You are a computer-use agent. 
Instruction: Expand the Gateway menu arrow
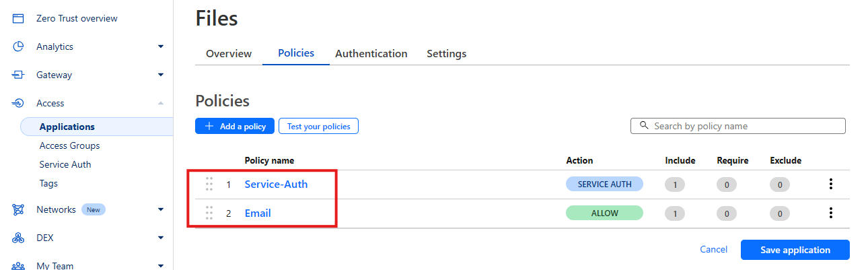point(161,75)
